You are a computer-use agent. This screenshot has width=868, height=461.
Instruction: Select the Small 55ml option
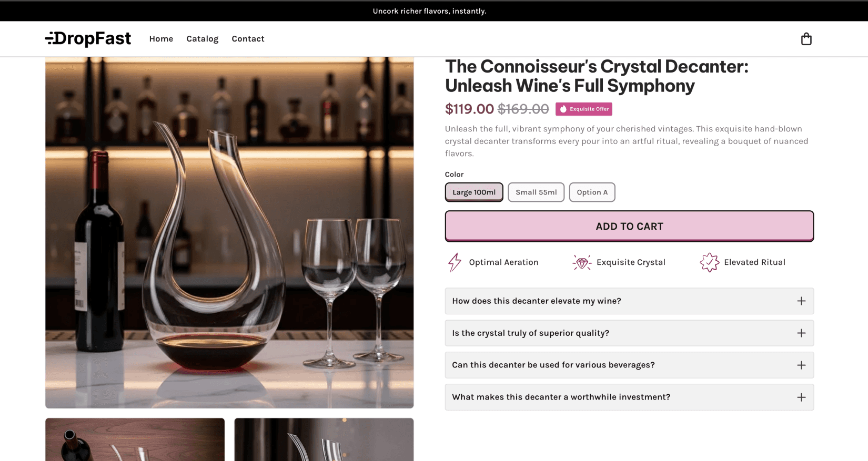coord(536,192)
